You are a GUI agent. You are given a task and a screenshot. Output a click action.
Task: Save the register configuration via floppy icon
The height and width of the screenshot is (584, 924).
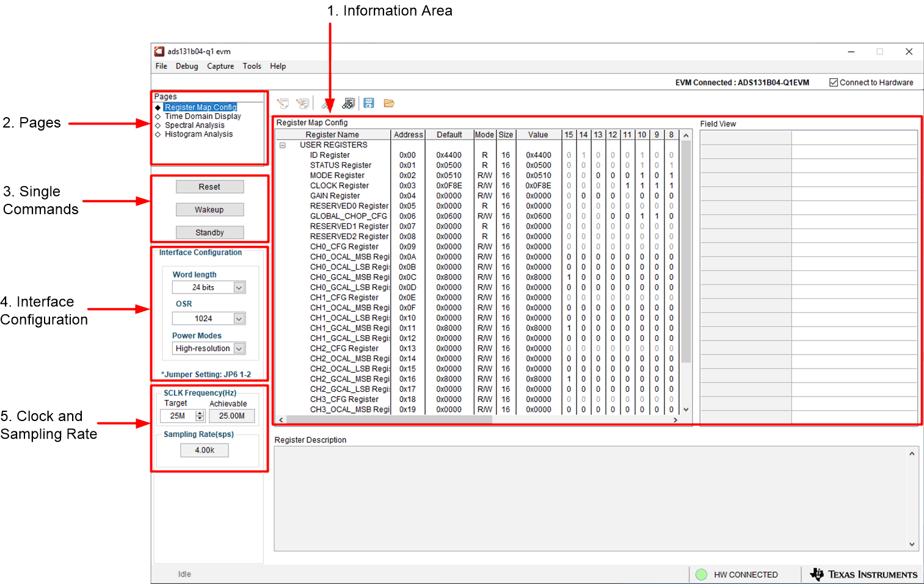pos(369,103)
